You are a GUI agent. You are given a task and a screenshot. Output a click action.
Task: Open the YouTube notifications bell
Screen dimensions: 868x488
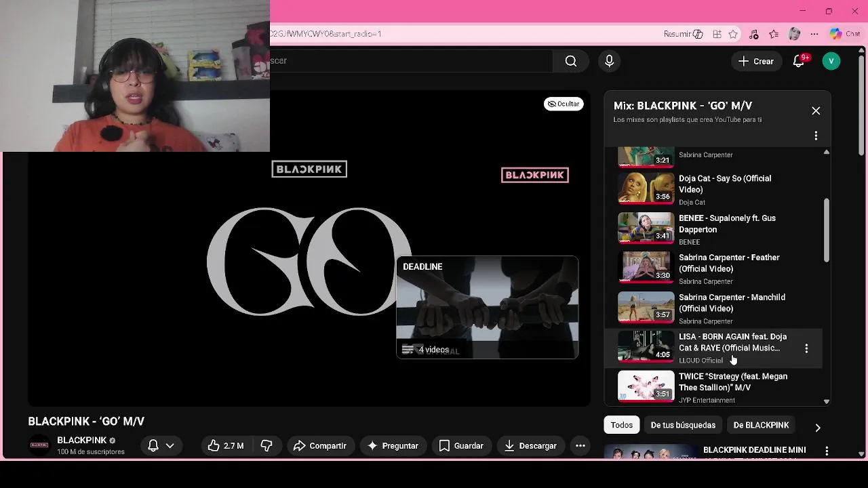799,61
